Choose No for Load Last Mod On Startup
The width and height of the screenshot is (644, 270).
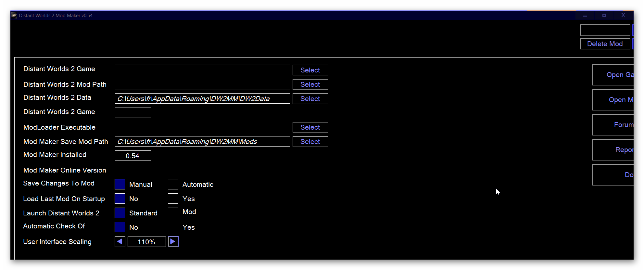(120, 199)
